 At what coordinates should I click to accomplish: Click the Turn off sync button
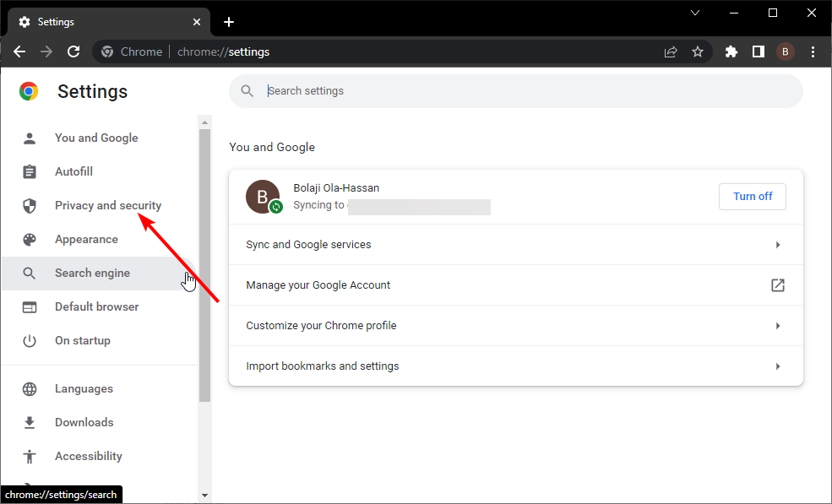click(752, 197)
